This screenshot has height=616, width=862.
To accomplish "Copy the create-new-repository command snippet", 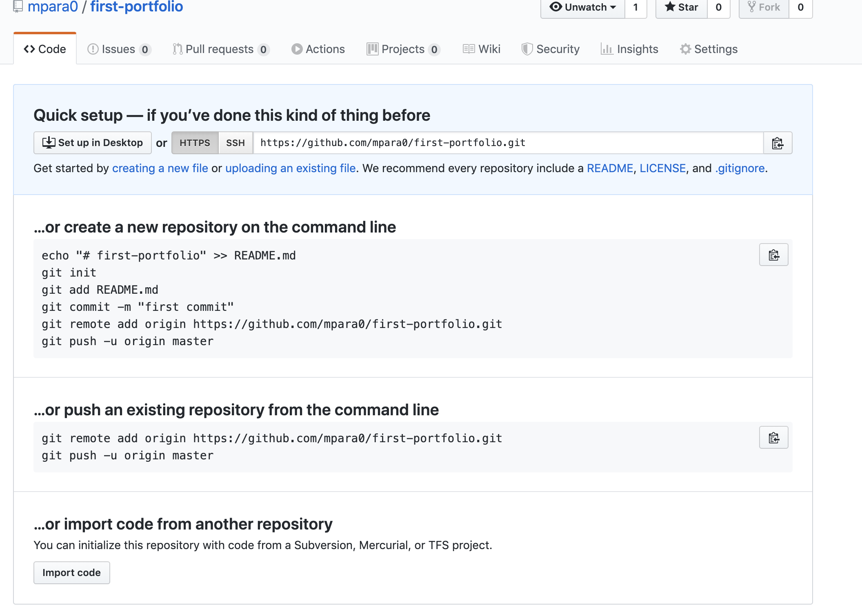I will (x=773, y=255).
